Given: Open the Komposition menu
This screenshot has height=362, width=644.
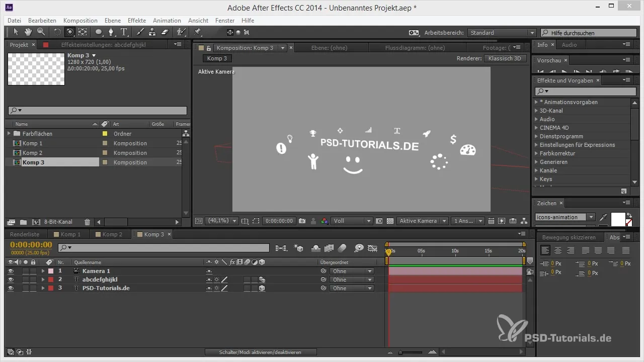Looking at the screenshot, I should [80, 21].
